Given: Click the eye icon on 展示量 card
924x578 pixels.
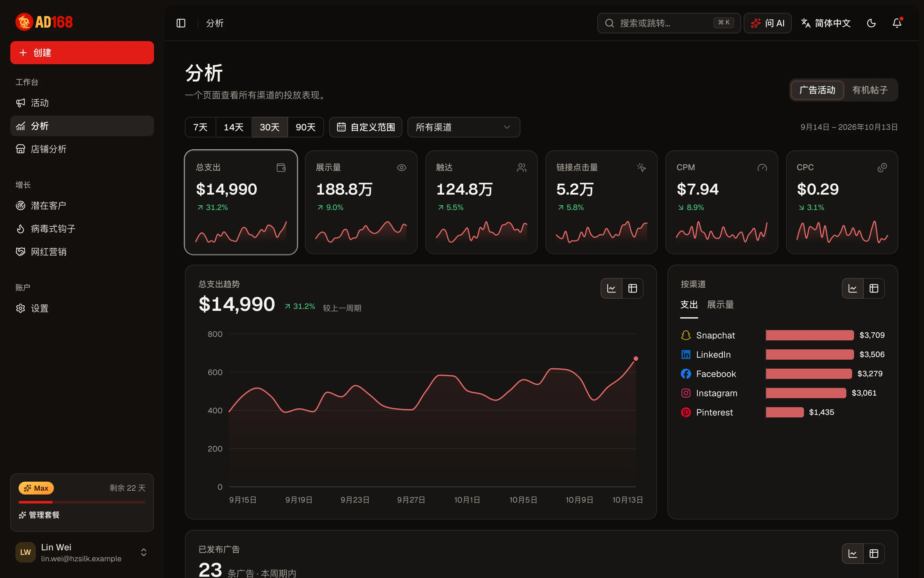Looking at the screenshot, I should (401, 167).
